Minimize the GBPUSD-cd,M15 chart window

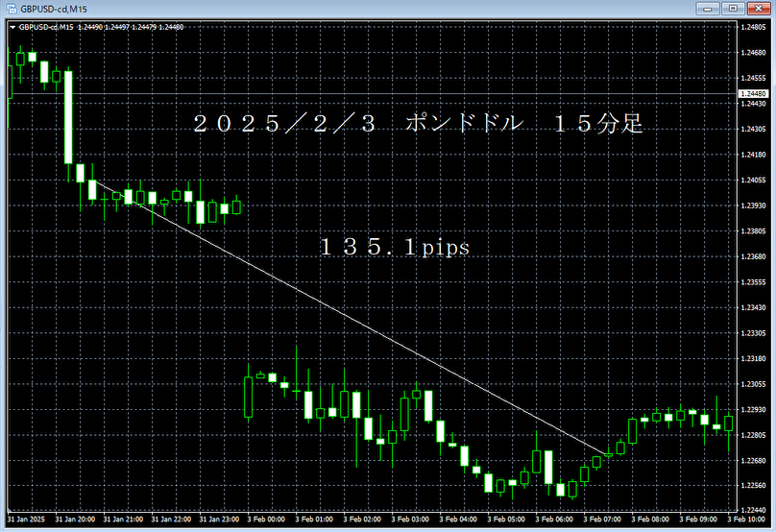(x=708, y=9)
